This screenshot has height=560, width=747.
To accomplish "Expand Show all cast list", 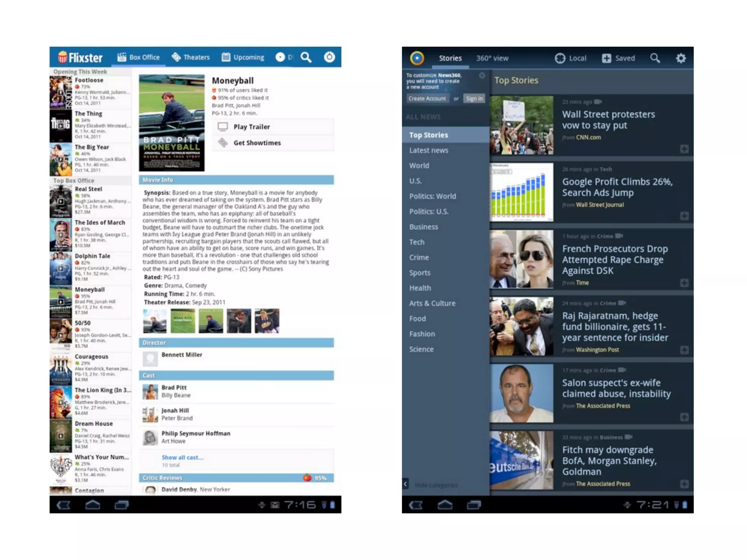I will click(182, 457).
